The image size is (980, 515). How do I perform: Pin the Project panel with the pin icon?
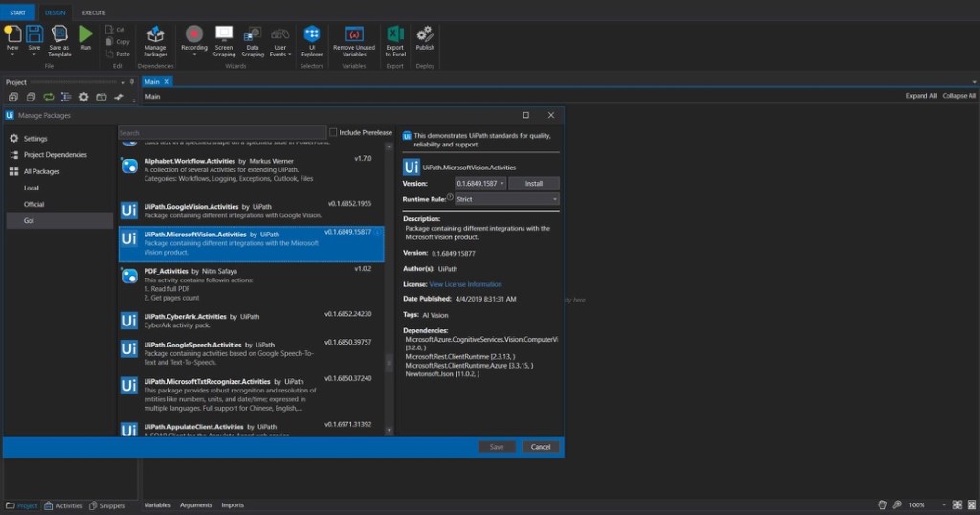[x=132, y=82]
